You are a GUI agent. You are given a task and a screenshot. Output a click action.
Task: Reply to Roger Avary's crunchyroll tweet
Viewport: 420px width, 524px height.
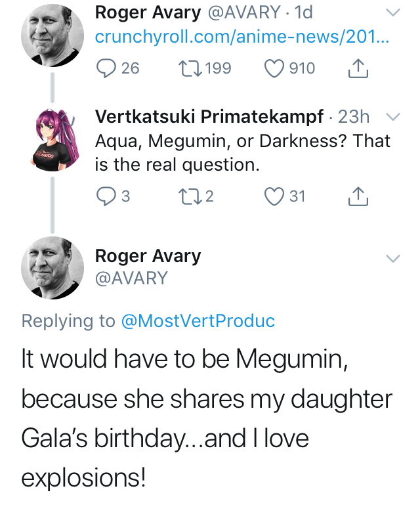pos(106,68)
